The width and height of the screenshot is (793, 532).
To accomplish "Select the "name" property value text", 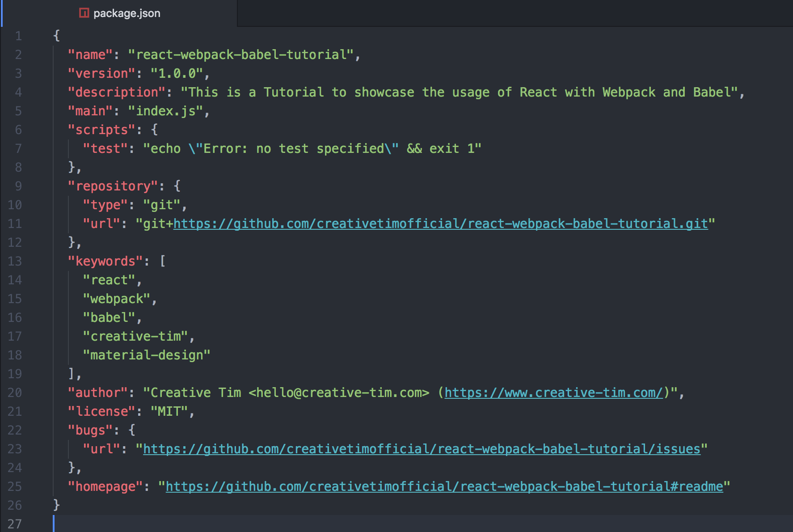I will 244,54.
